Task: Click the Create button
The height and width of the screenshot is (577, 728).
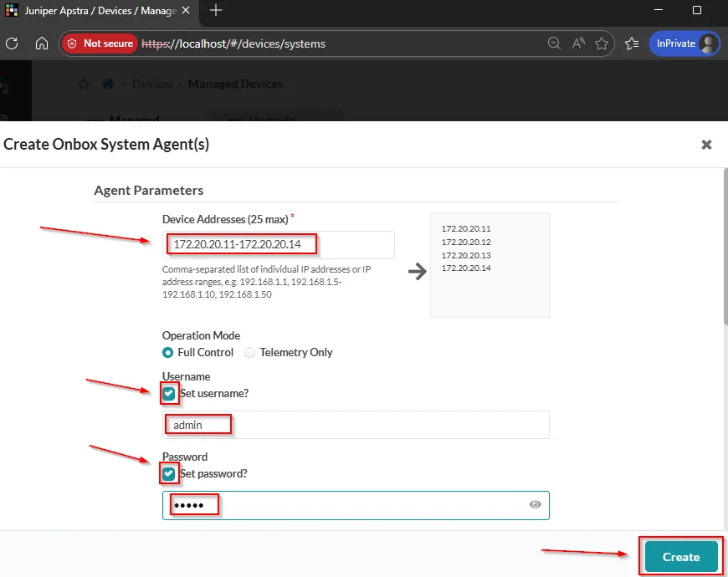Action: coord(679,556)
